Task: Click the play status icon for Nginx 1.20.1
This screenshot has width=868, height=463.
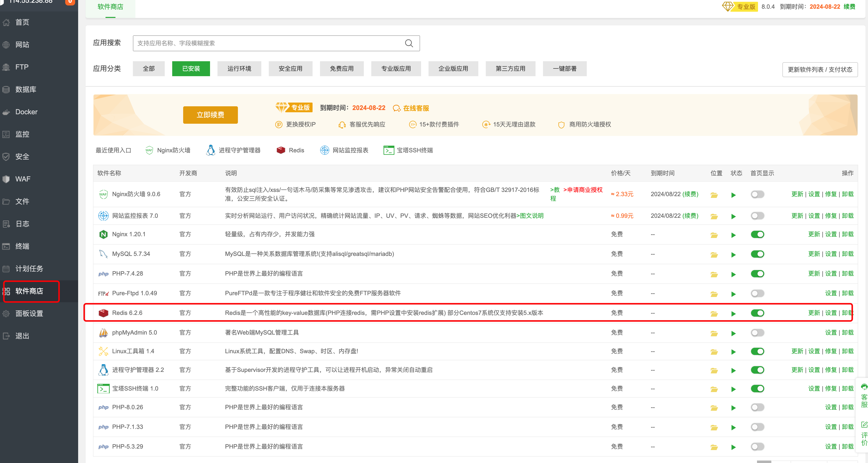Action: click(x=733, y=235)
